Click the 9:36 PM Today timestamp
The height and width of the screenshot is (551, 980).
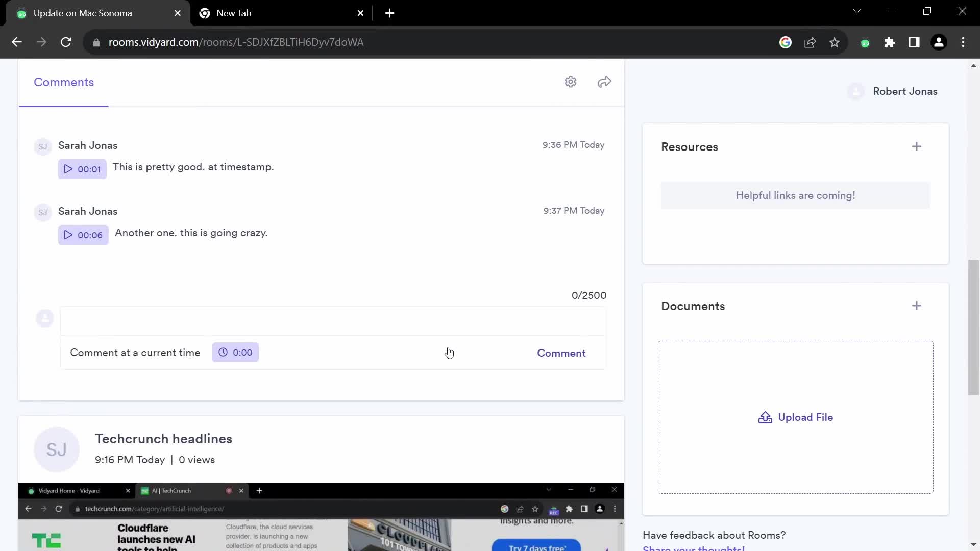point(573,145)
